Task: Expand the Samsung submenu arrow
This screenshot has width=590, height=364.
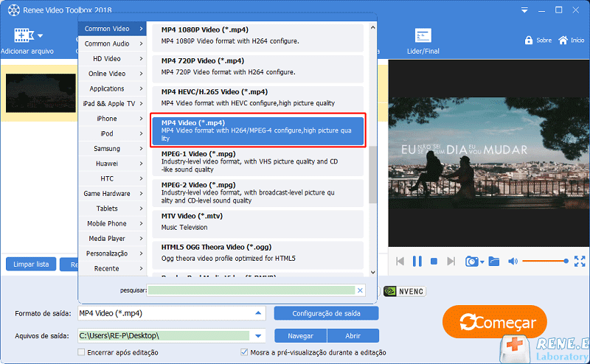Action: tap(141, 149)
